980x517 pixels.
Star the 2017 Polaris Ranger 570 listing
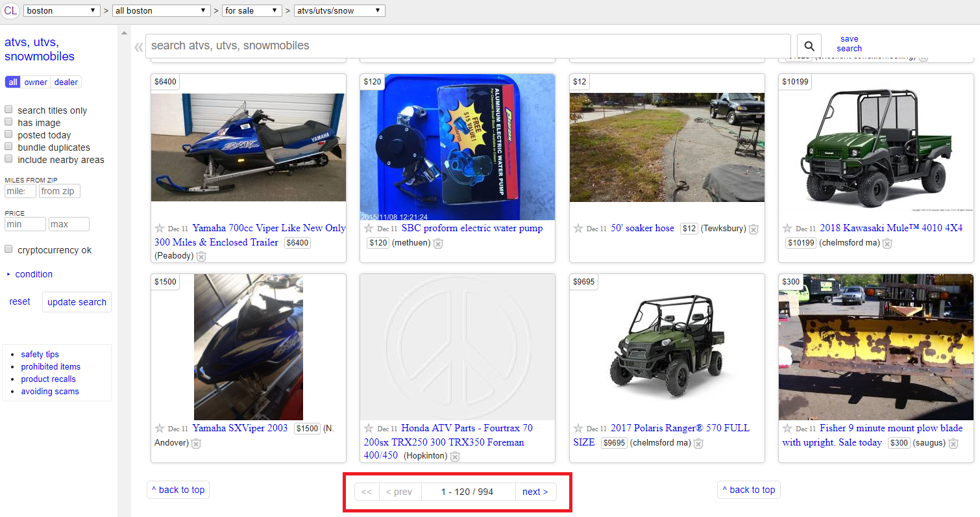[x=578, y=429]
